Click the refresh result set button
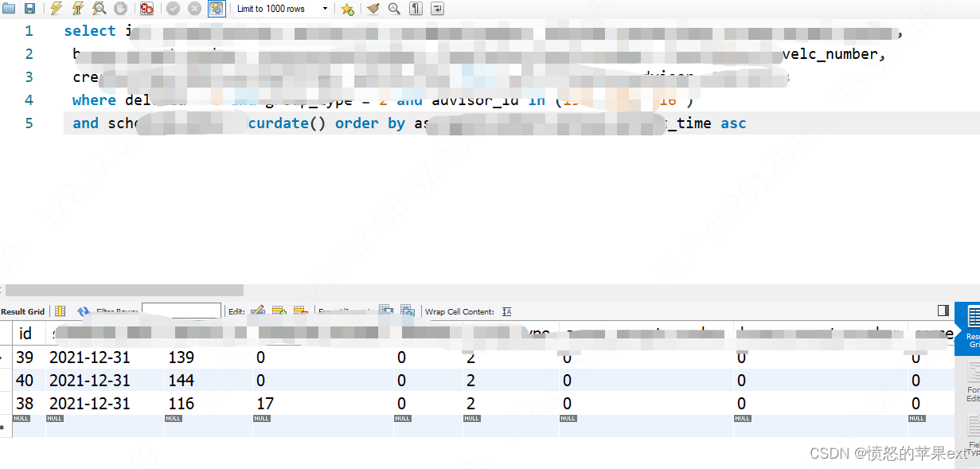 [84, 311]
